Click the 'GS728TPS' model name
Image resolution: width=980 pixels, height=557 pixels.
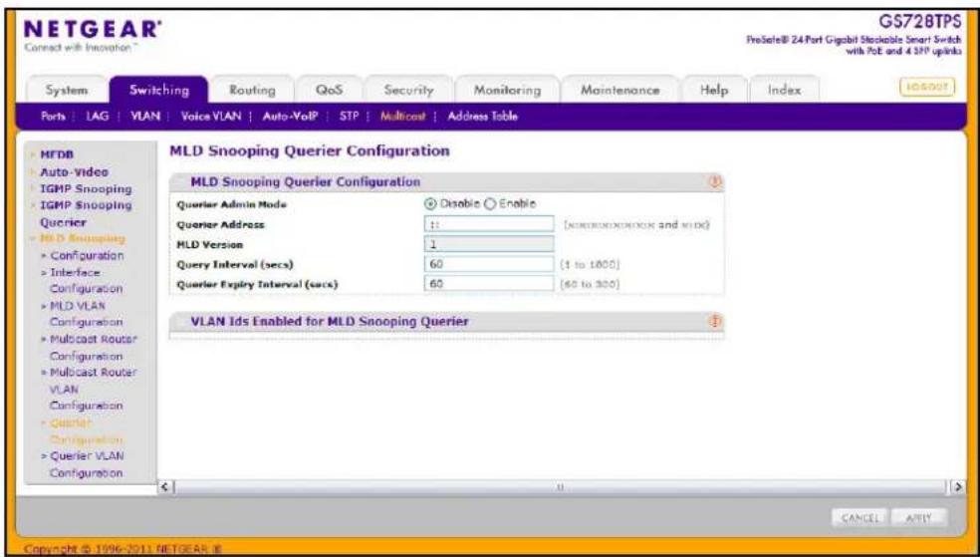pyautogui.click(x=919, y=22)
